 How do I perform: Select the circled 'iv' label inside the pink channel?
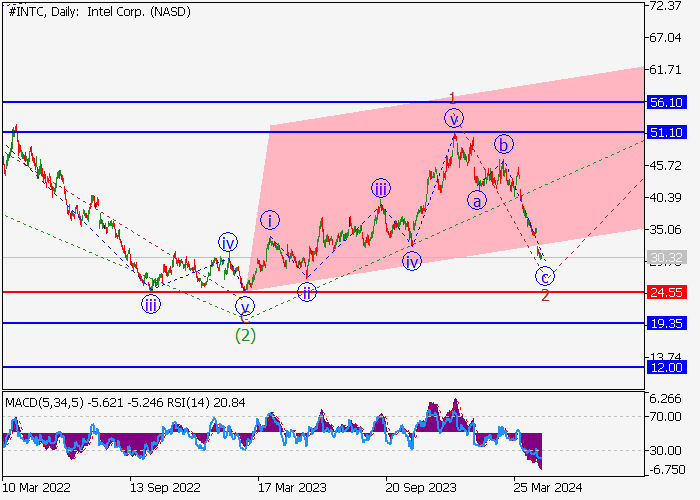(412, 261)
